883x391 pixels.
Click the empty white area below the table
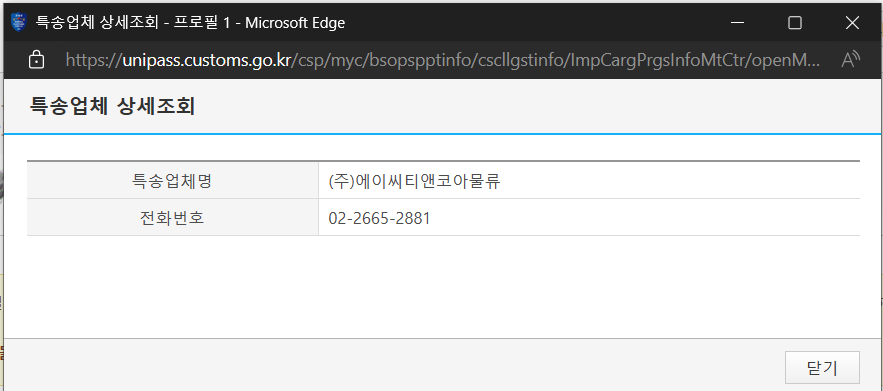[x=443, y=287]
